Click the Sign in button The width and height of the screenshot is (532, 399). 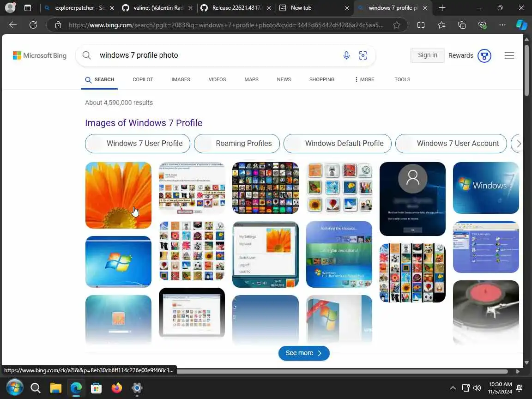pos(428,55)
